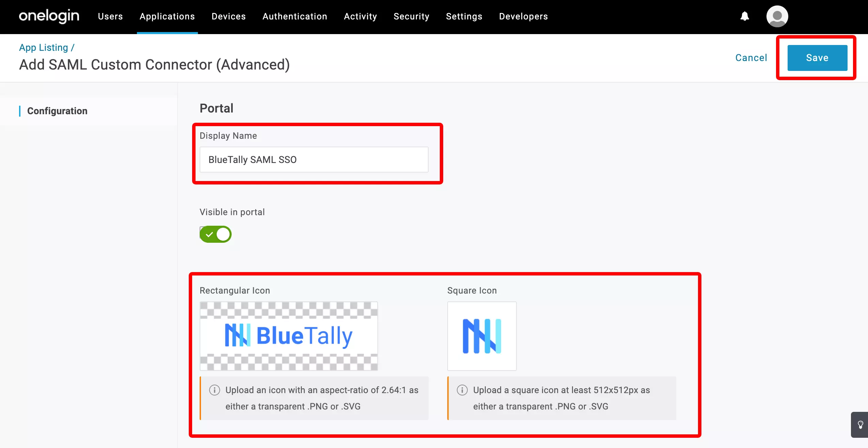Open the Developers menu
Viewport: 868px width, 448px height.
[524, 16]
